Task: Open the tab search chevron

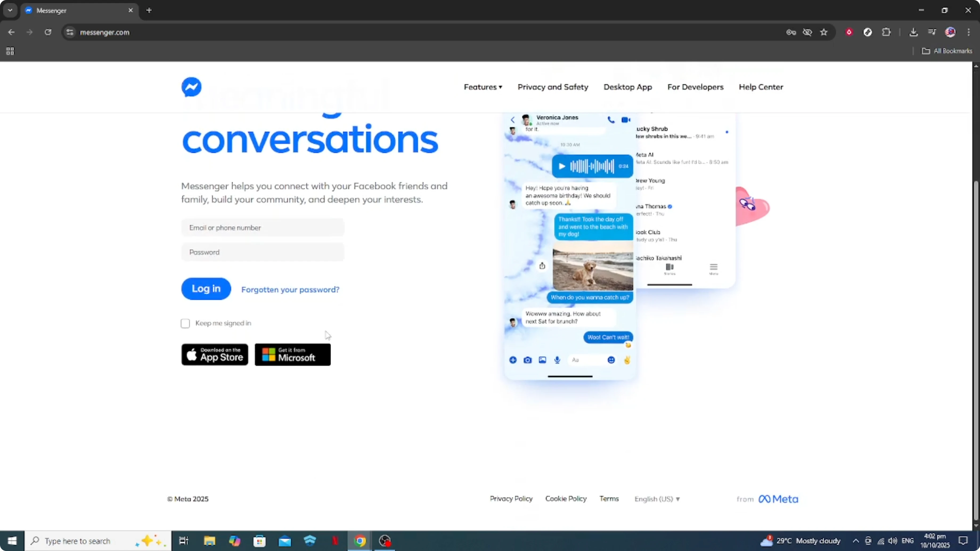Action: [10, 10]
